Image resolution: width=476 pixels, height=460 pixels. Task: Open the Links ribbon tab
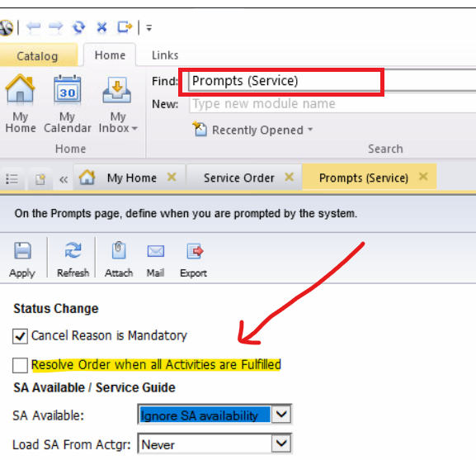click(x=165, y=55)
